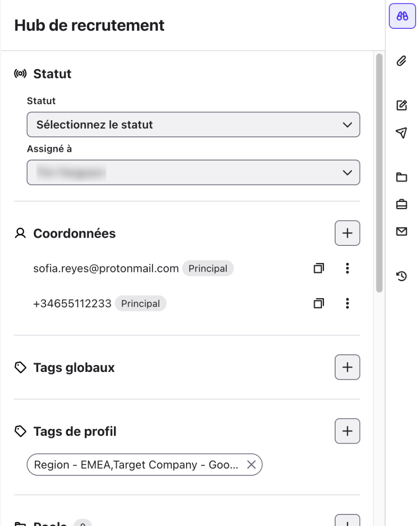Screen dimensions: 420x526
Task: Open the Assigné à dropdown
Action: 193,172
